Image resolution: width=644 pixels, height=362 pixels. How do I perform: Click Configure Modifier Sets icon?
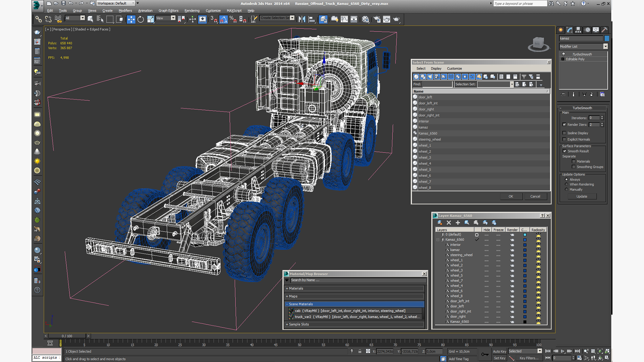coord(602,95)
